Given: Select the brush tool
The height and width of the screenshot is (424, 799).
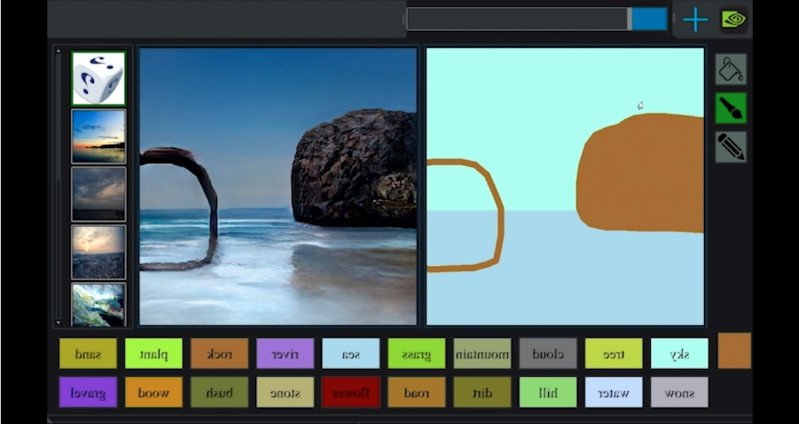Looking at the screenshot, I should (x=731, y=108).
